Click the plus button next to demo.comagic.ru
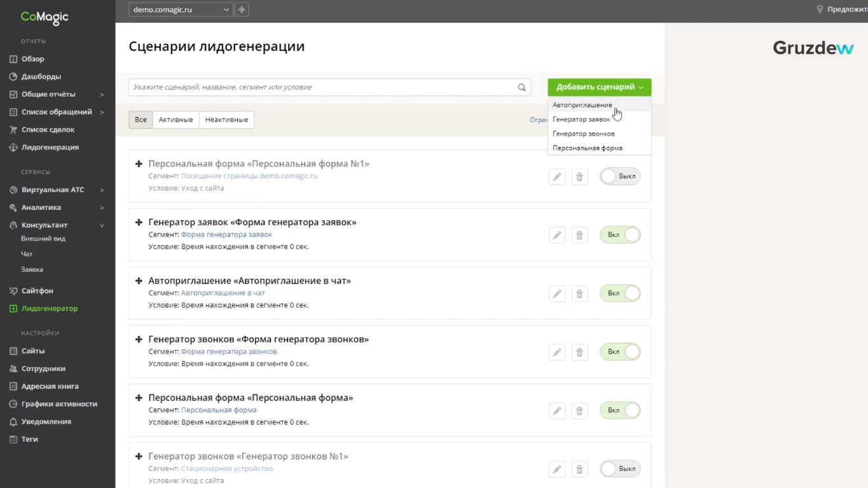868x488 pixels. click(x=242, y=10)
